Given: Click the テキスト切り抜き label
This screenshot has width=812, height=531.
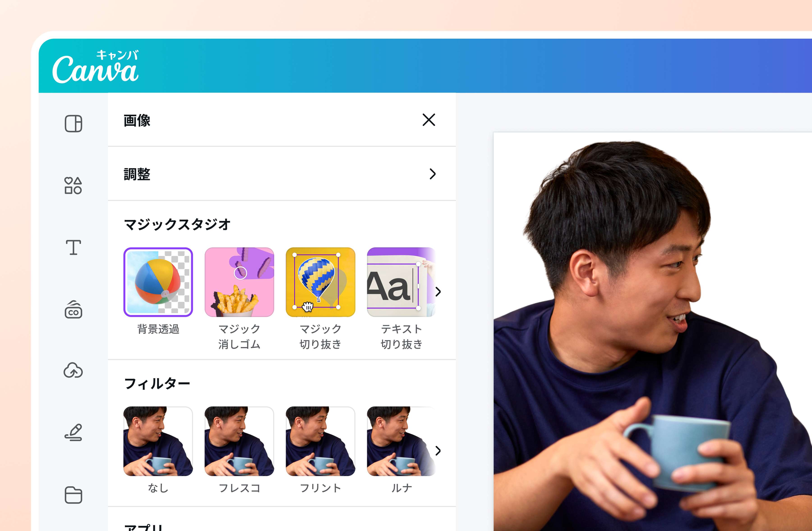Looking at the screenshot, I should [402, 337].
